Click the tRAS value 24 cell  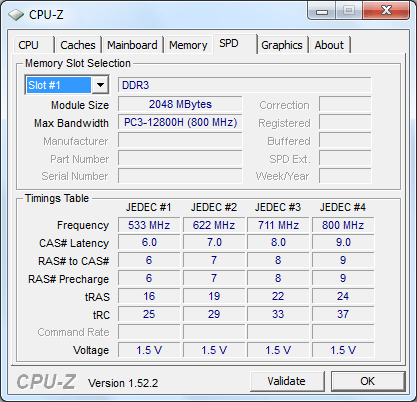pos(343,296)
